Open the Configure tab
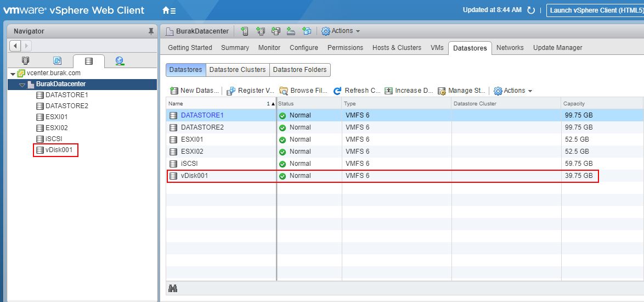Screen dimensions: 644x302 pos(304,48)
